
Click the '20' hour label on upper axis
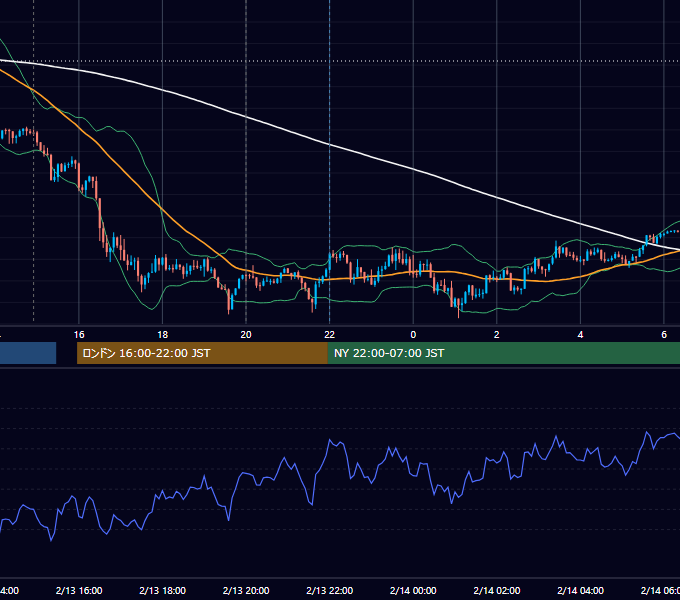246,334
